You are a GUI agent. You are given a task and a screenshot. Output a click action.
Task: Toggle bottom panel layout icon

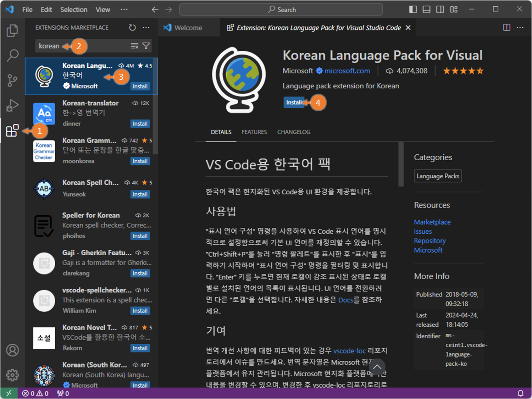tap(426, 10)
